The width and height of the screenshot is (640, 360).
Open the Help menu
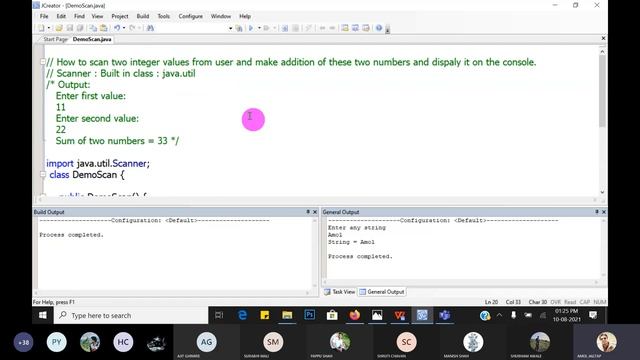245,16
